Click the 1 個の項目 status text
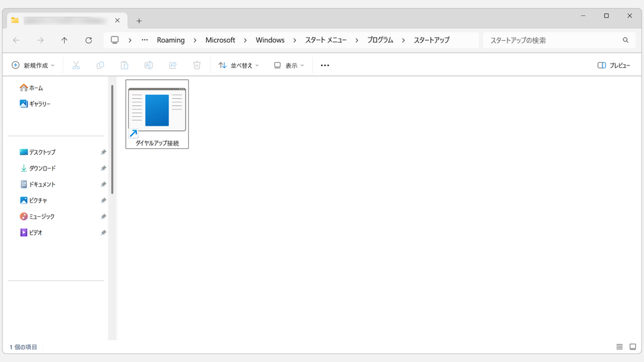This screenshot has height=362, width=644. [23, 347]
